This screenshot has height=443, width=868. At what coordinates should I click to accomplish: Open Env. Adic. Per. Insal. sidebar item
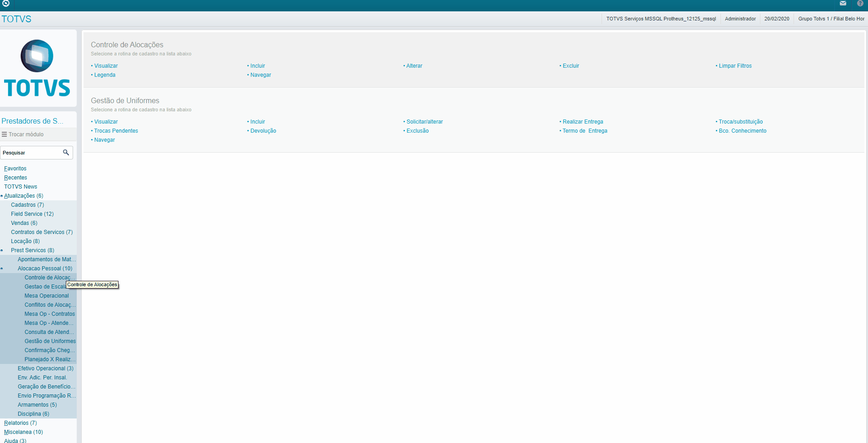42,378
